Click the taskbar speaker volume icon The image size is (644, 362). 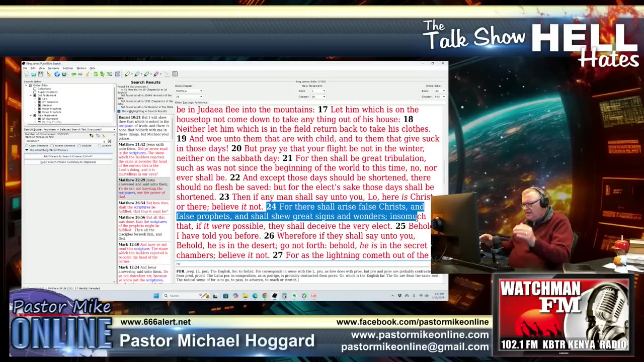pyautogui.click(x=427, y=296)
